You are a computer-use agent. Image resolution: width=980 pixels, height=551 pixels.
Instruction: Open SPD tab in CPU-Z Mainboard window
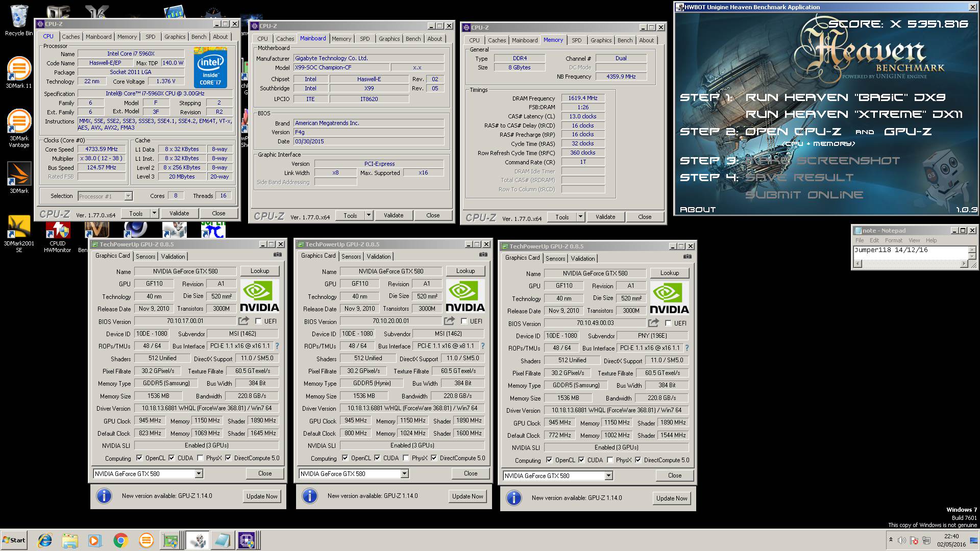(365, 39)
